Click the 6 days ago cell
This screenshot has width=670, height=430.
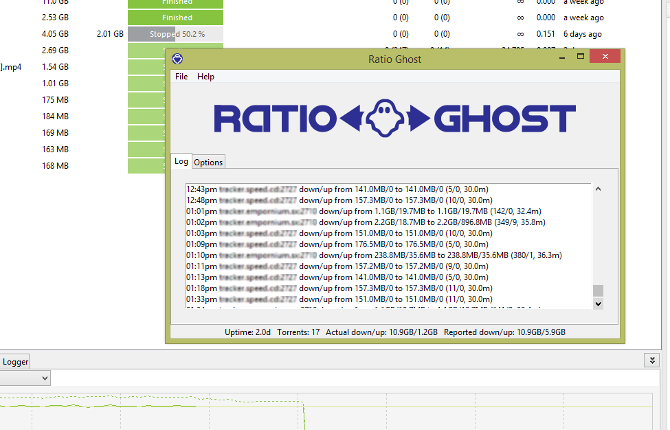coord(582,34)
